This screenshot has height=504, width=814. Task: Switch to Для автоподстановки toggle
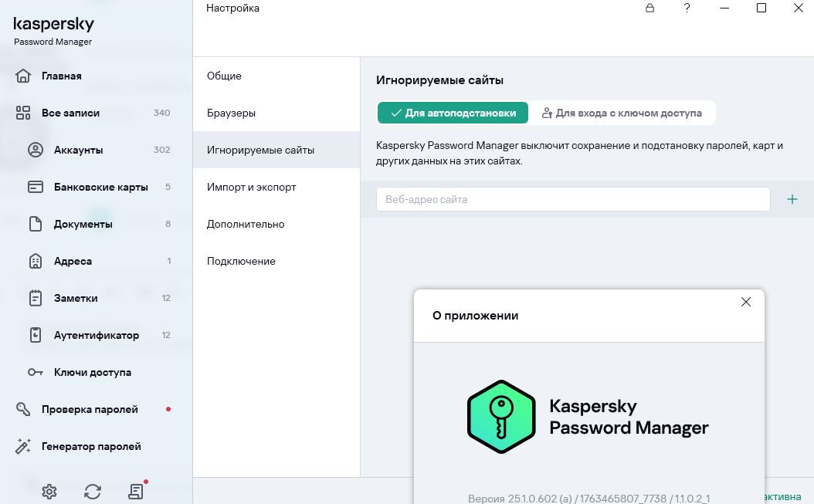(453, 113)
